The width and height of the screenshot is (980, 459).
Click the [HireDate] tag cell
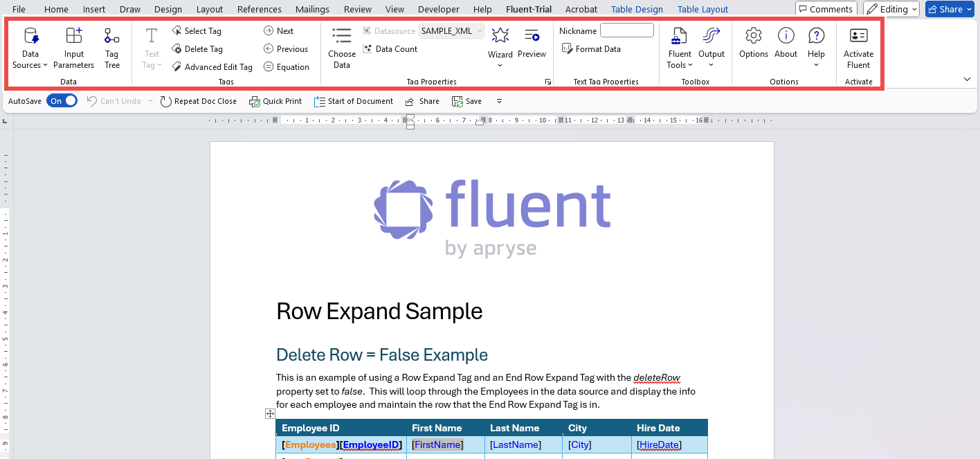(x=659, y=444)
